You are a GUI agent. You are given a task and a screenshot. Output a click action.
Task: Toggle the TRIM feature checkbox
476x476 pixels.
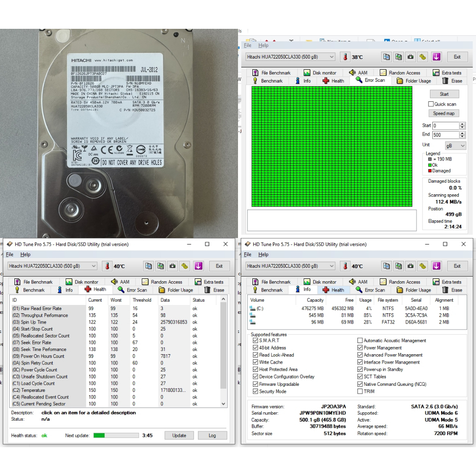tap(360, 391)
